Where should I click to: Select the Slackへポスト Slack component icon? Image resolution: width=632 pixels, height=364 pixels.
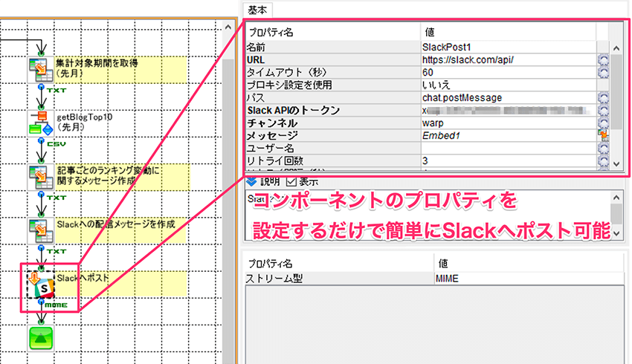point(41,285)
